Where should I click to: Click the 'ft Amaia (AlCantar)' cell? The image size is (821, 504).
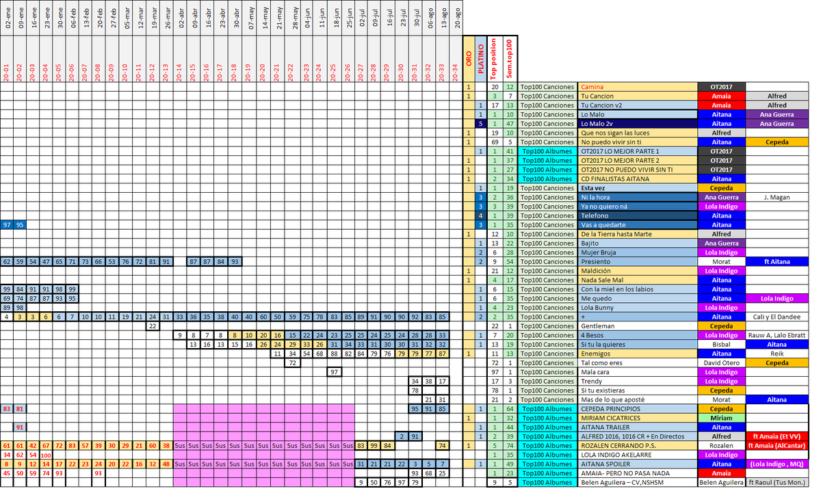pyautogui.click(x=777, y=446)
